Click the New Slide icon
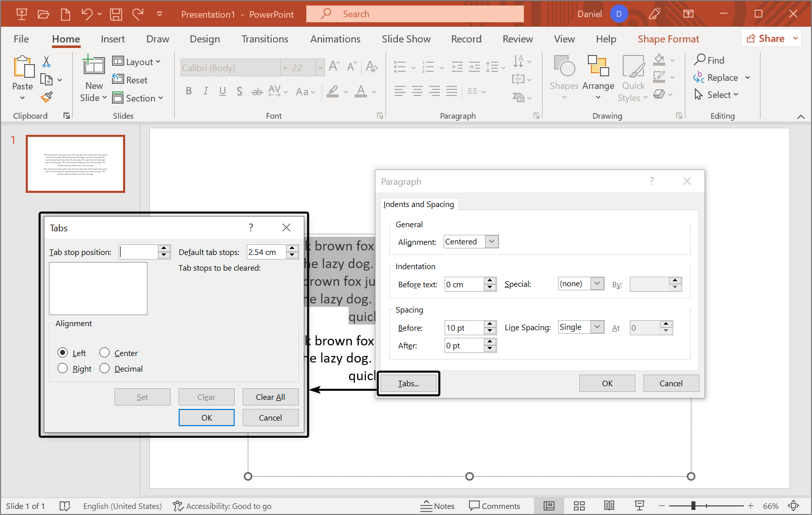 94,66
